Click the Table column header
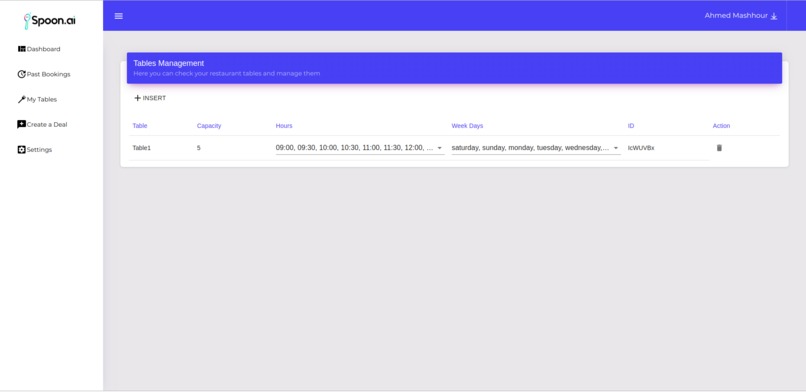The width and height of the screenshot is (806, 392). click(140, 126)
